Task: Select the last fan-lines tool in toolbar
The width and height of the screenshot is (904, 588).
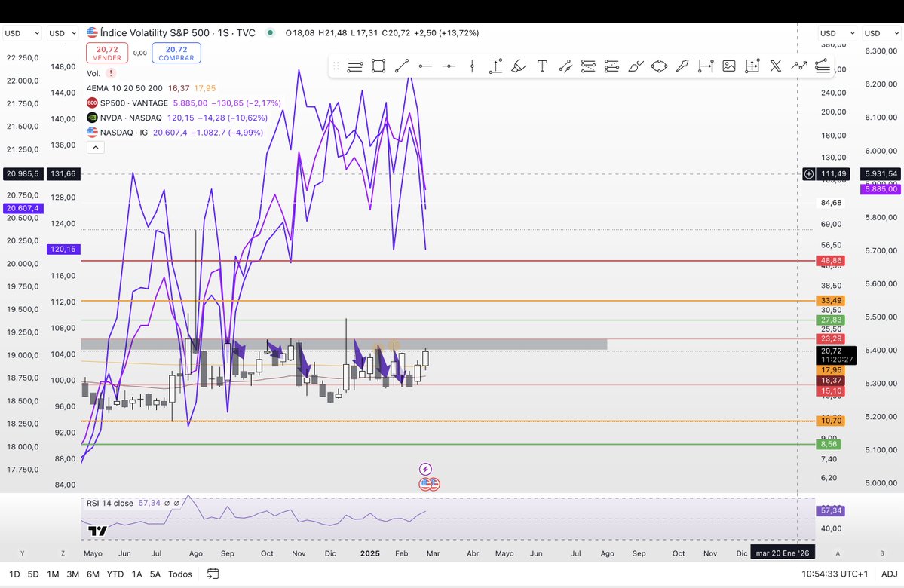Action: [x=823, y=66]
